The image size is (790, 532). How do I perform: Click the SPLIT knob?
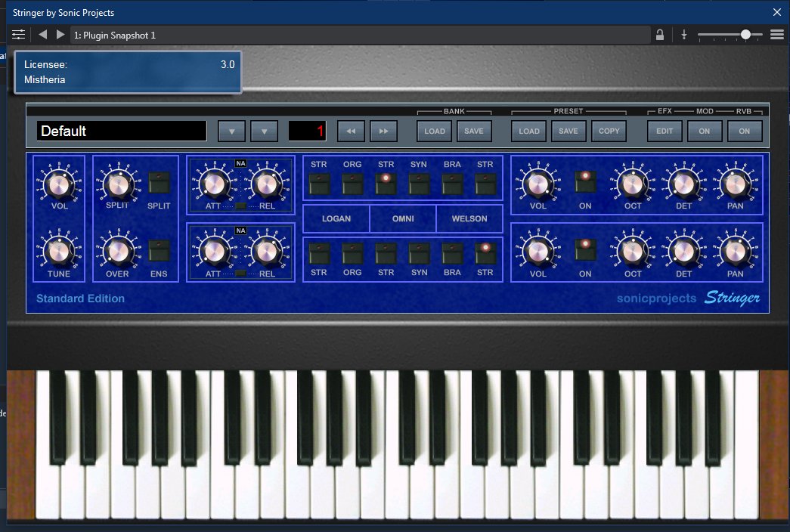[x=119, y=184]
